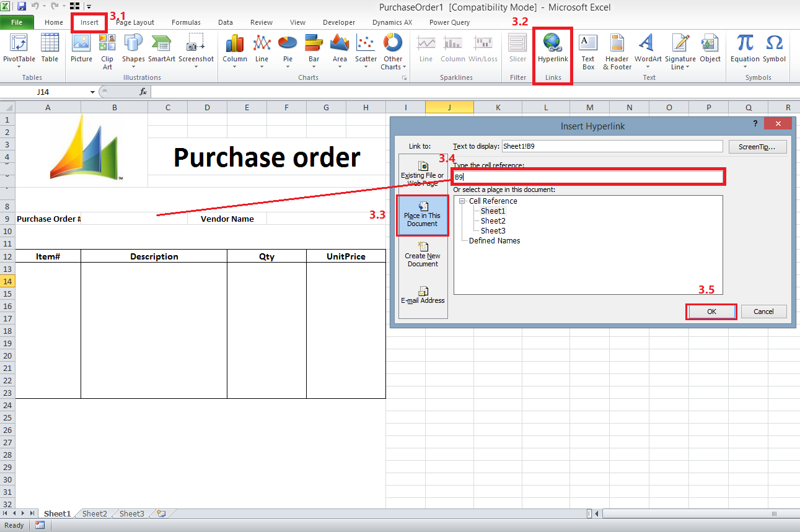Choose Create New Document link type
This screenshot has width=800, height=532.
[423, 254]
